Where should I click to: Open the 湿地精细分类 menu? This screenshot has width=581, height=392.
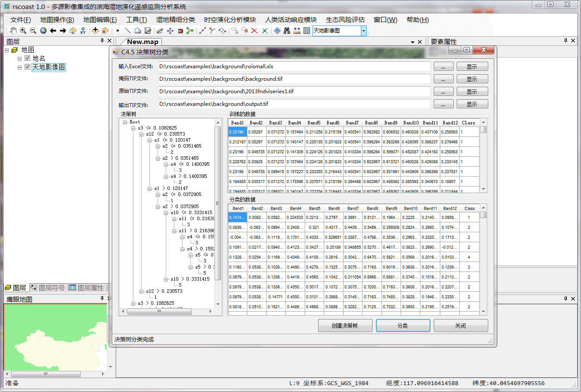coord(175,20)
